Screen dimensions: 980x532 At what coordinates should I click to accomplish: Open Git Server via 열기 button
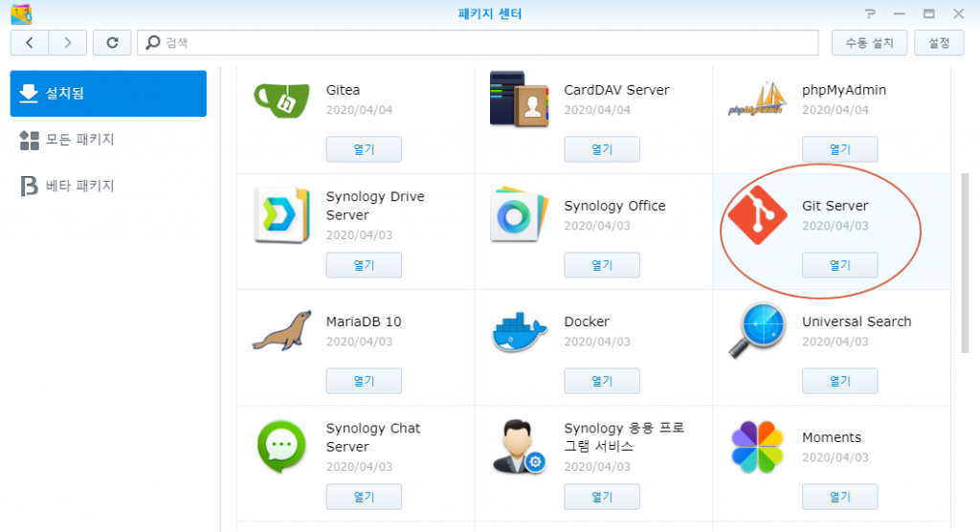pos(840,265)
